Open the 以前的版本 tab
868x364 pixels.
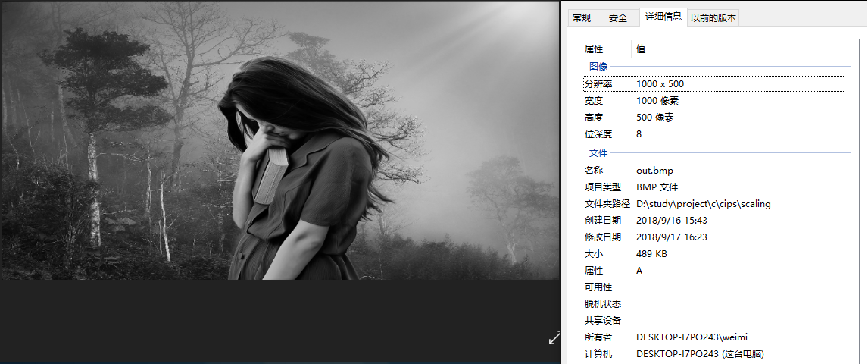[x=713, y=18]
